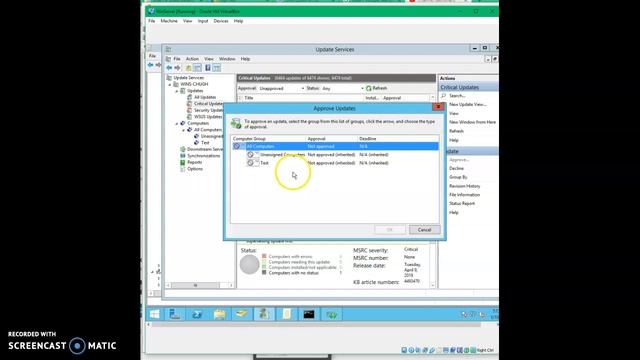Open VirtualBox Input menu
The width and height of the screenshot is (640, 360).
tap(203, 21)
